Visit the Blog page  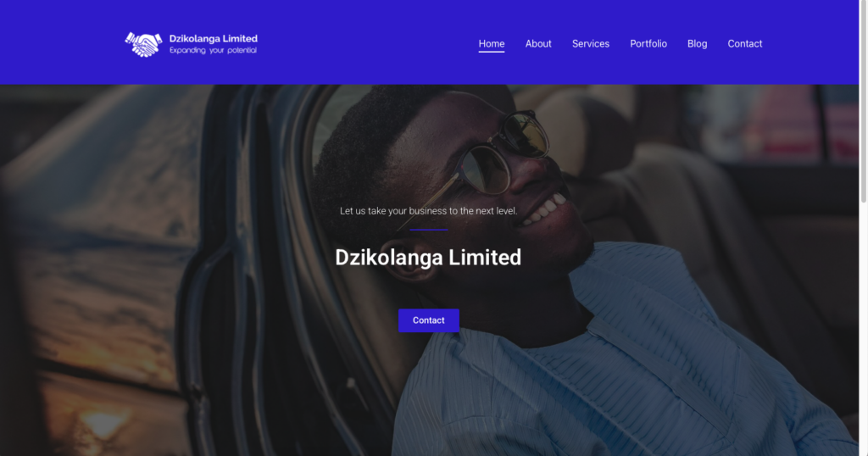(697, 44)
